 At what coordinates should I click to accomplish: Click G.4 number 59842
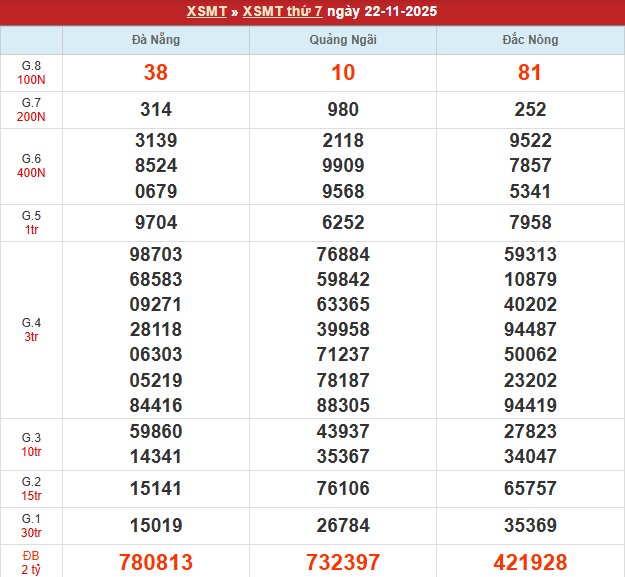click(x=343, y=279)
